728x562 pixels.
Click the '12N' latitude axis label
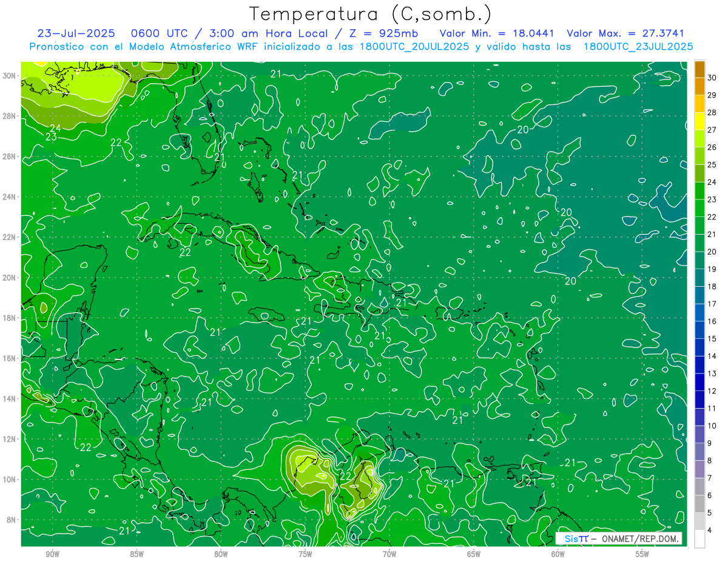(x=10, y=439)
